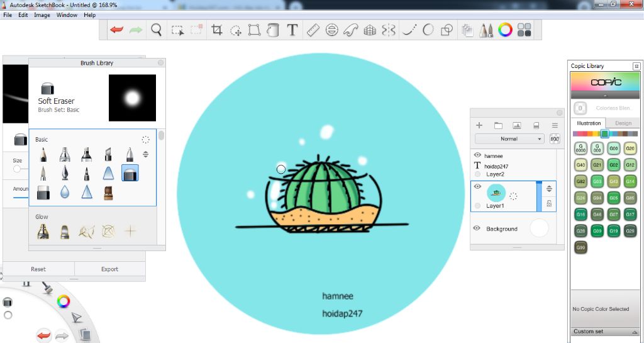The image size is (644, 343).
Task: Click Layer1 reorder up-down arrows
Action: pos(549,189)
